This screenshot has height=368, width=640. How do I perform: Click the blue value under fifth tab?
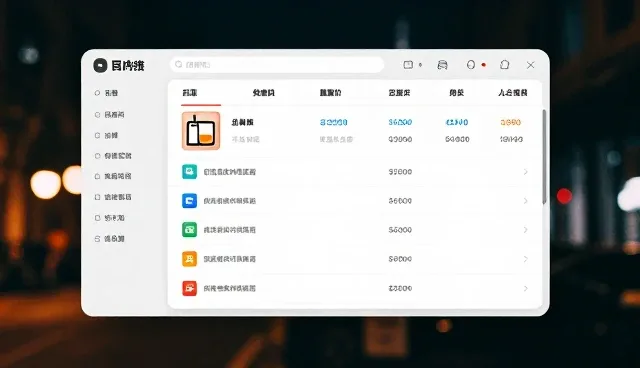pos(457,122)
